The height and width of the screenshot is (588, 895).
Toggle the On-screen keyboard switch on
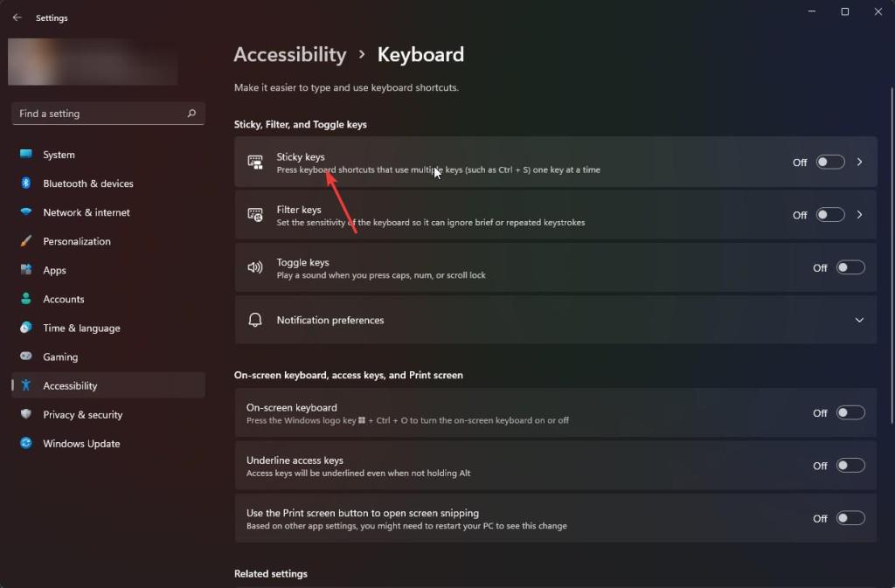[x=850, y=412]
